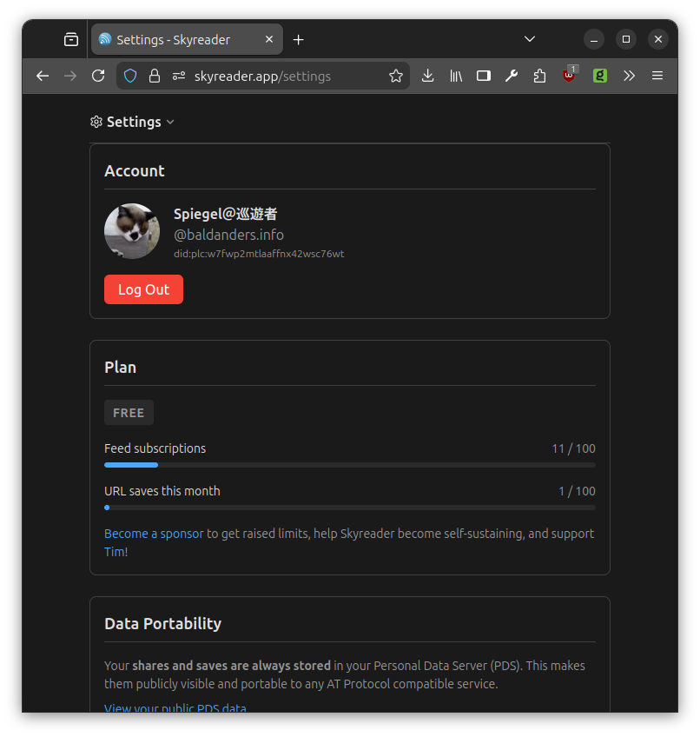Viewport: 700px width, 737px height.
Task: Open the tab overview dropdown arrow
Action: (530, 39)
